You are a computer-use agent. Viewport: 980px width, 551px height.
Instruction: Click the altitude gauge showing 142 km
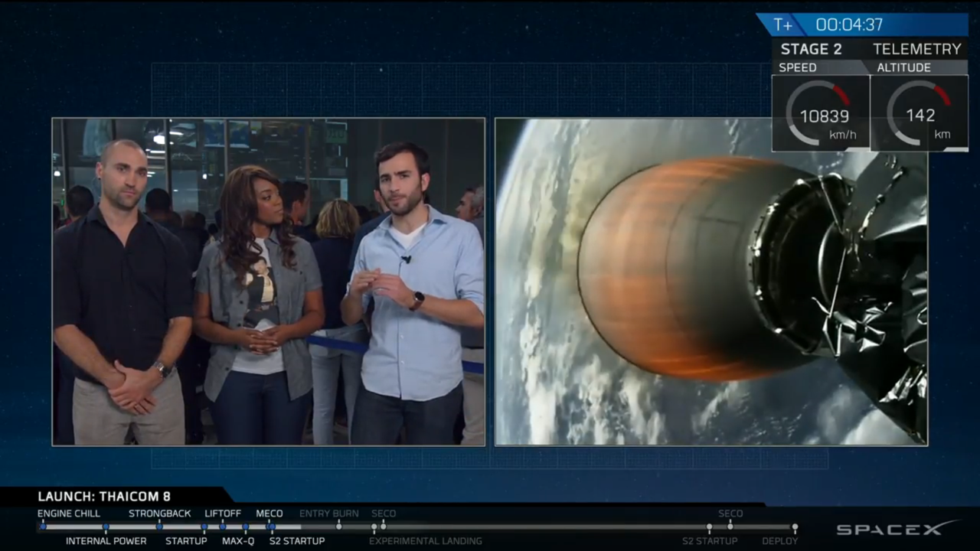[919, 113]
